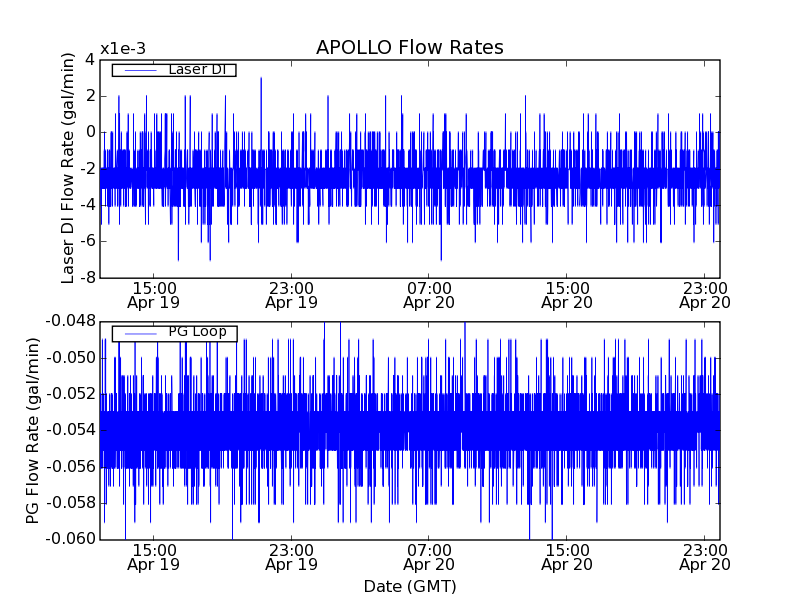Viewport: 800px width, 600px height.
Task: Click the '-0.058' tick on PG axis
Action: click(71, 503)
